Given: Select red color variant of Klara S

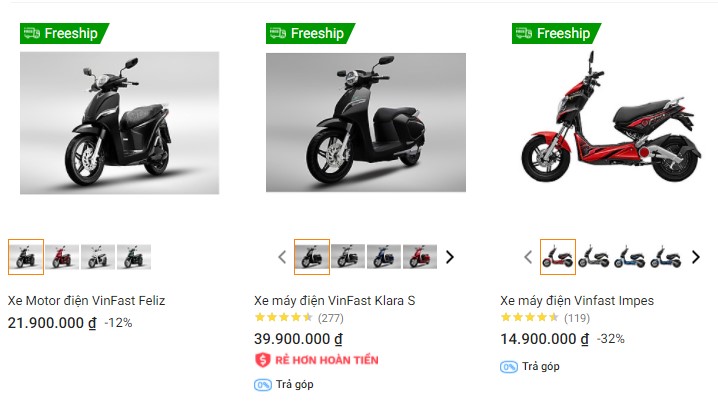Looking at the screenshot, I should (420, 257).
